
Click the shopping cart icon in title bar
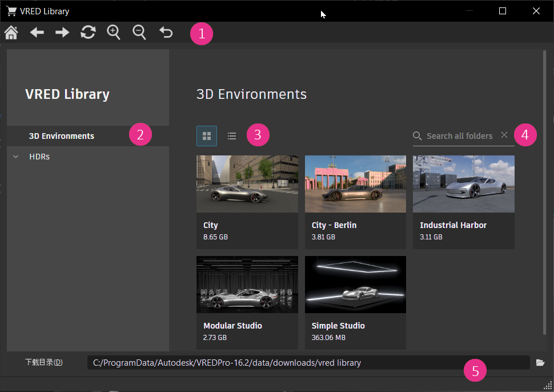pyautogui.click(x=11, y=11)
